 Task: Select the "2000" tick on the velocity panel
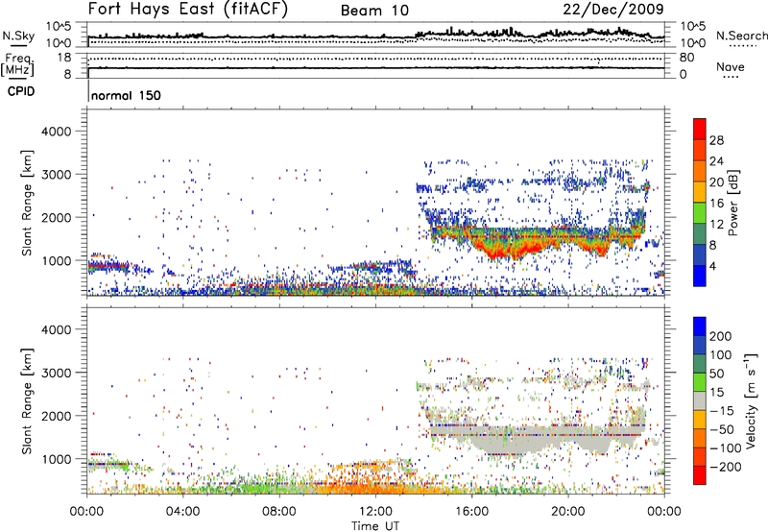point(56,416)
